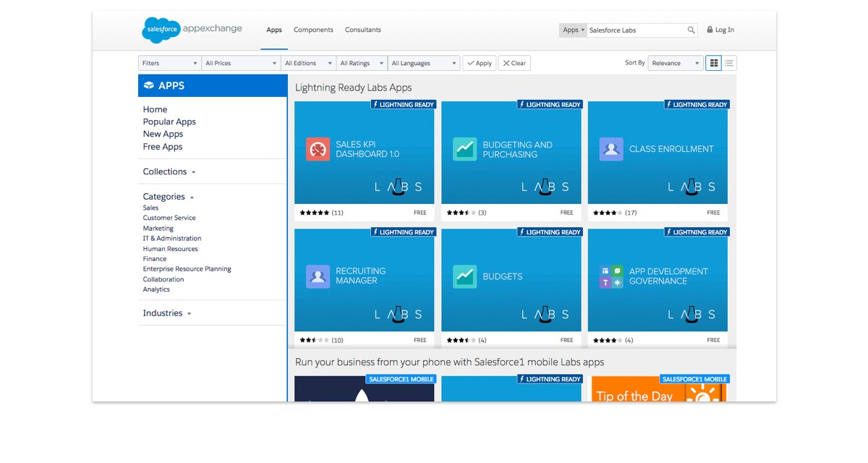
Task: Expand the Collections section in sidebar
Action: pos(169,171)
